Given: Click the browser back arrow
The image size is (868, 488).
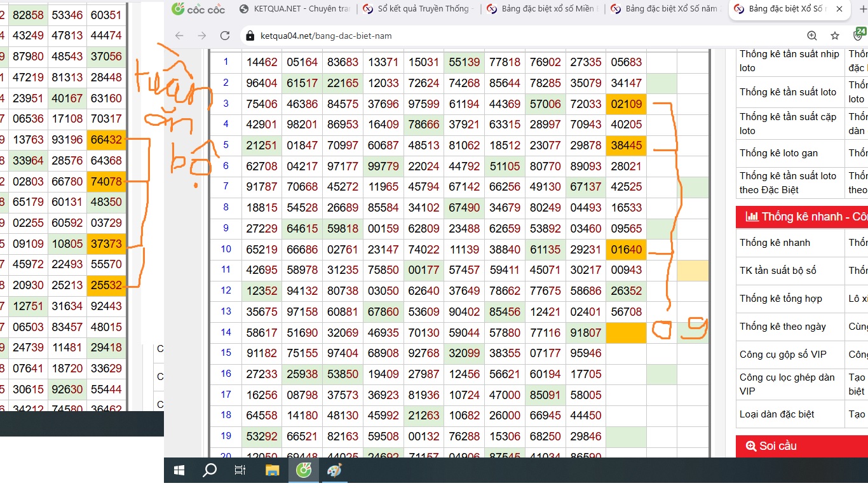Looking at the screenshot, I should (179, 36).
